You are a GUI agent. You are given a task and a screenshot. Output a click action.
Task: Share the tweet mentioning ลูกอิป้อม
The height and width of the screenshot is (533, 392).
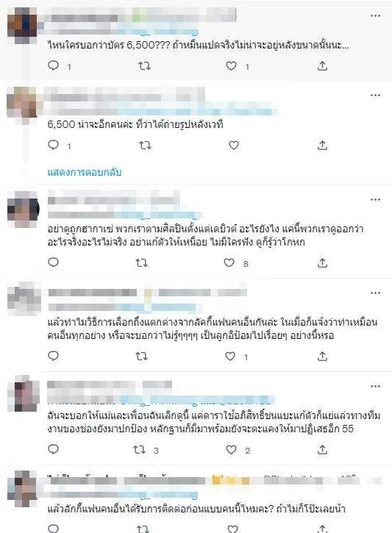pyautogui.click(x=322, y=357)
